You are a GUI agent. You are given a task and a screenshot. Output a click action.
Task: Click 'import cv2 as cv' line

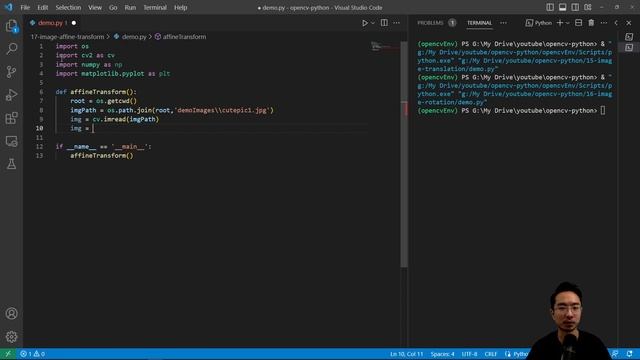(x=85, y=56)
